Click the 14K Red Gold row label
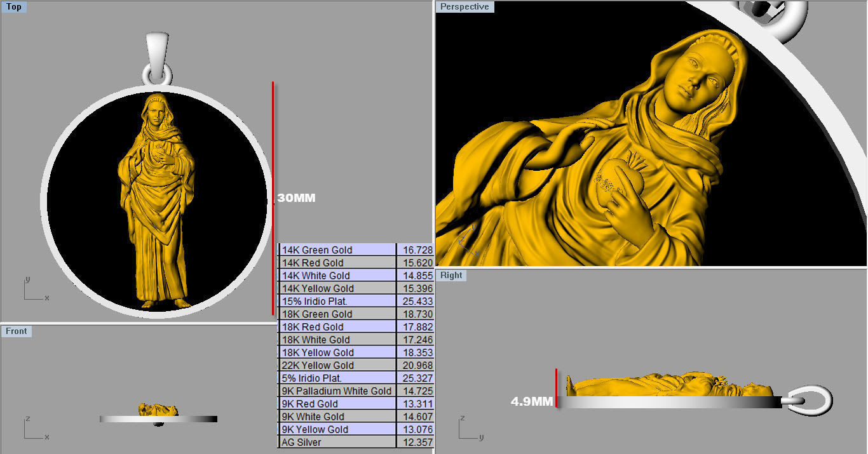 pyautogui.click(x=313, y=263)
